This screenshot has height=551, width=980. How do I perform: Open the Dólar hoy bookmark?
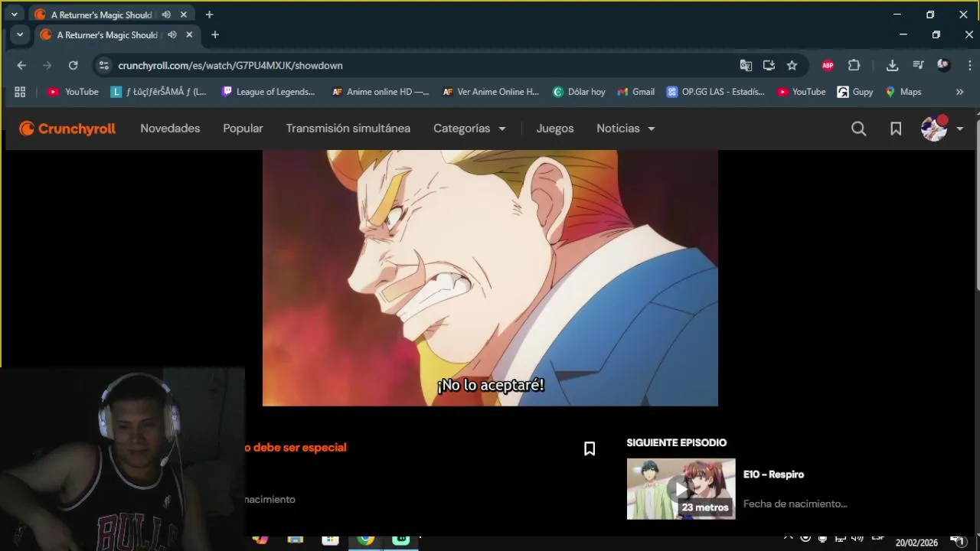(579, 92)
